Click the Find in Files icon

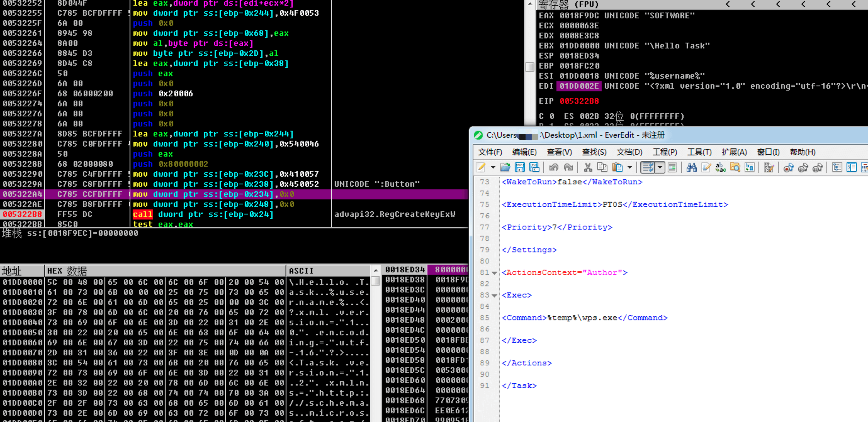(x=735, y=167)
